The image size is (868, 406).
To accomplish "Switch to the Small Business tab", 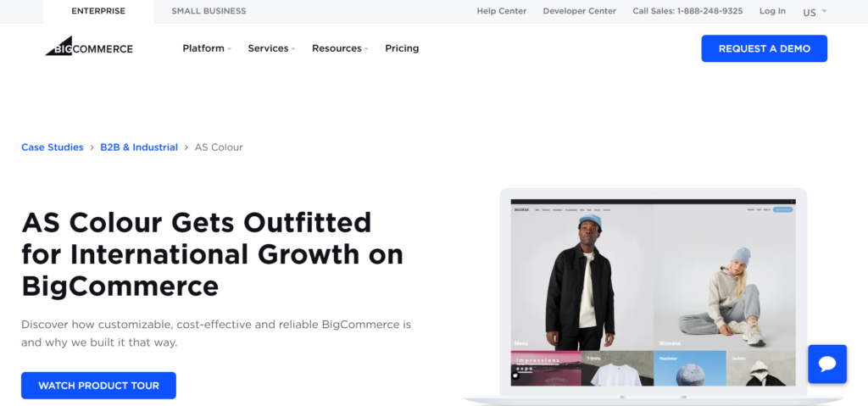I will click(209, 11).
